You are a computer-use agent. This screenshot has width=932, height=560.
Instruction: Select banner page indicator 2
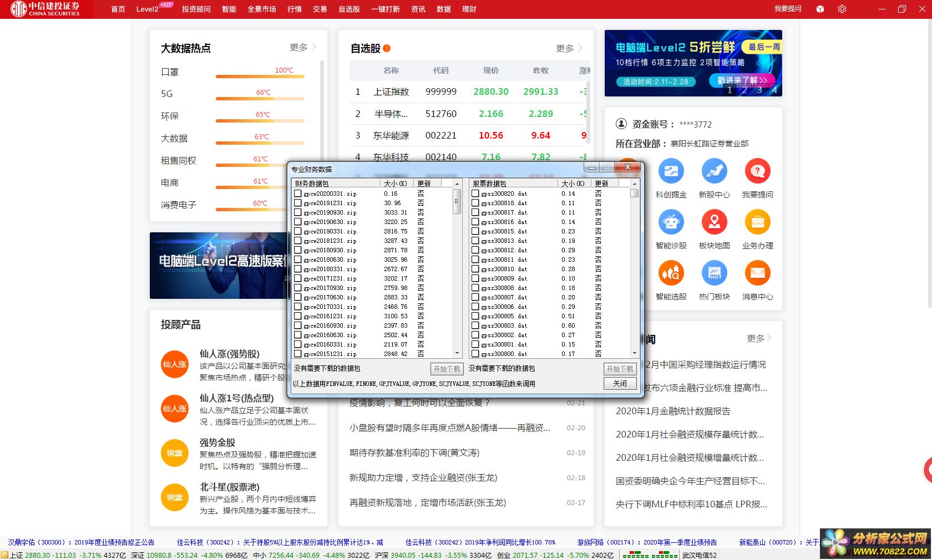click(x=744, y=90)
